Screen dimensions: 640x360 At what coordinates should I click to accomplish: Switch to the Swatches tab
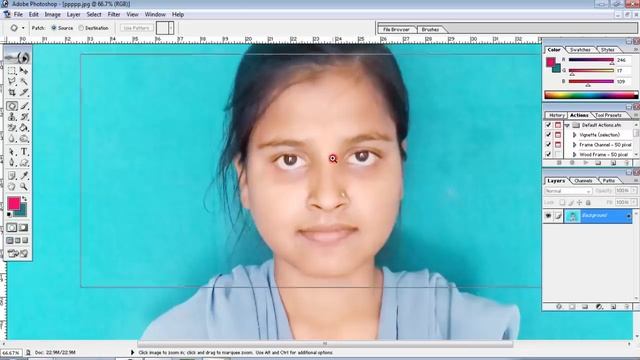[x=580, y=50]
